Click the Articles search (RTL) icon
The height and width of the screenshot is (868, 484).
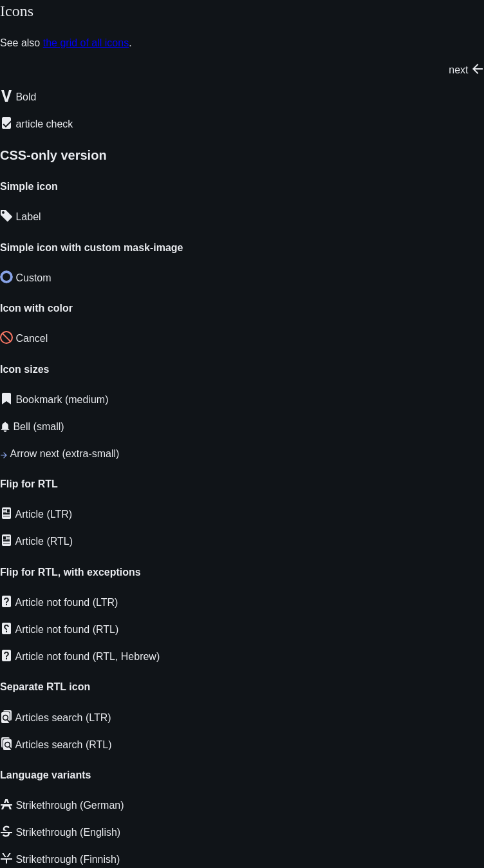[6, 744]
